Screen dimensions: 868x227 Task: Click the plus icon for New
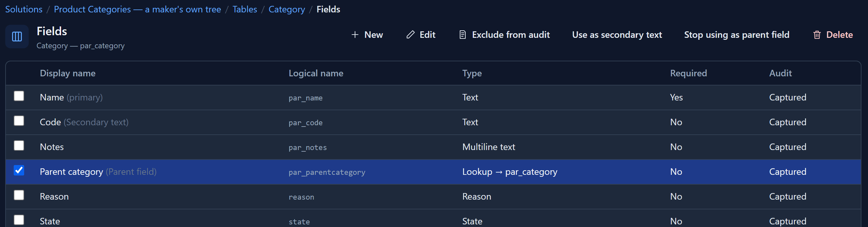(355, 35)
